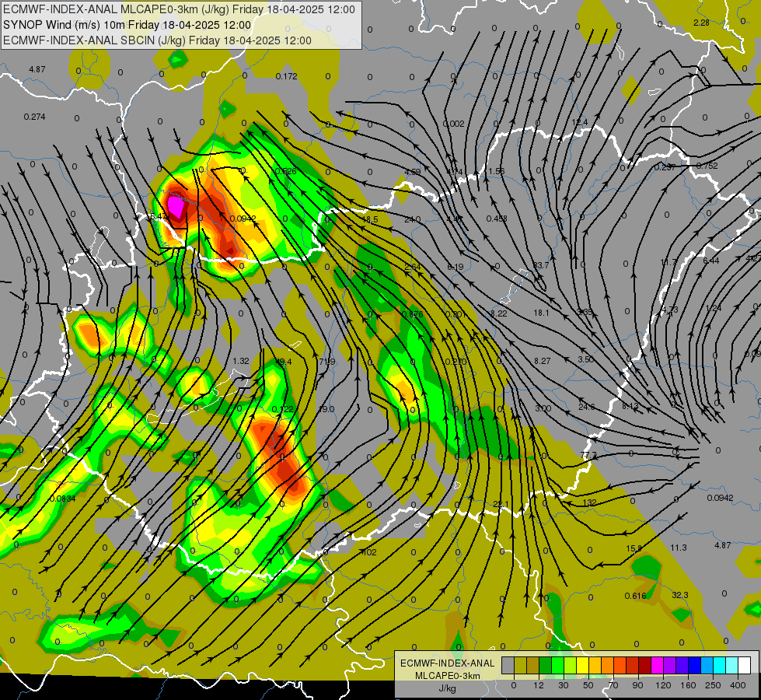Screen dimensions: 761x700
Task: Click the map value 15.8
Action: 634,548
